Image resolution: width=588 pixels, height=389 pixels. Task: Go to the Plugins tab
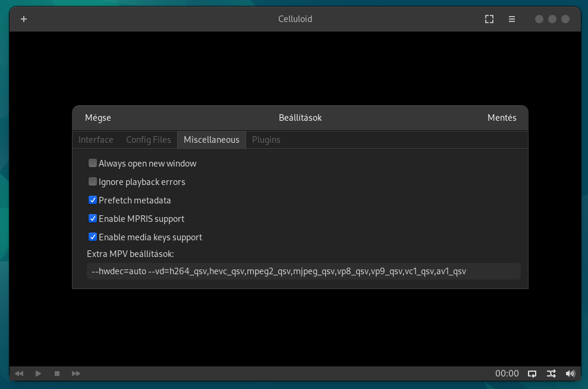pos(266,140)
